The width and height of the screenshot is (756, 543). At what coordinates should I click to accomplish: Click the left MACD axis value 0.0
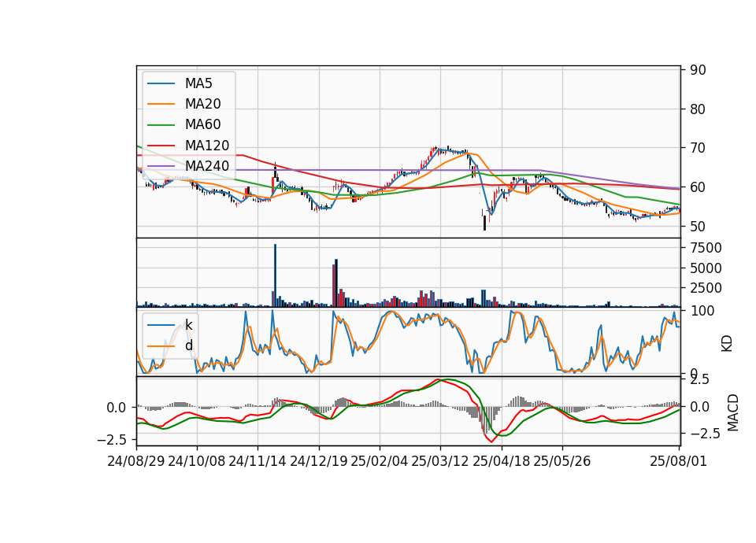coord(117,408)
